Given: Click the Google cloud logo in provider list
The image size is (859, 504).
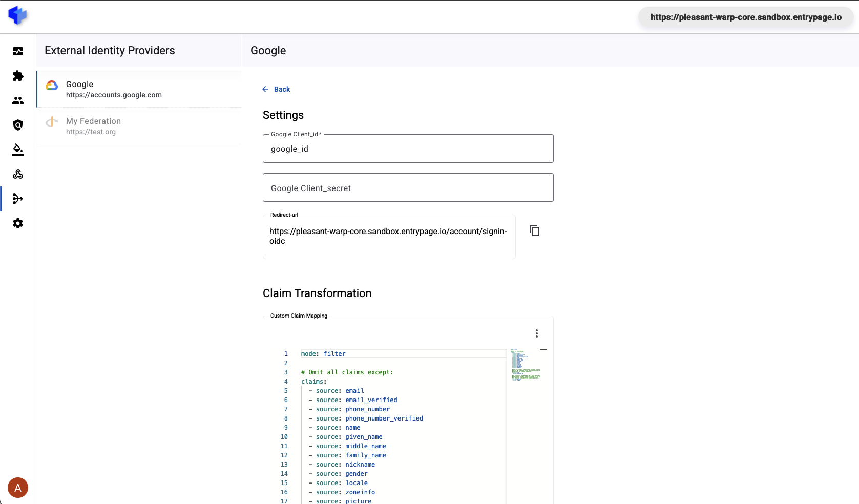Looking at the screenshot, I should [x=52, y=86].
